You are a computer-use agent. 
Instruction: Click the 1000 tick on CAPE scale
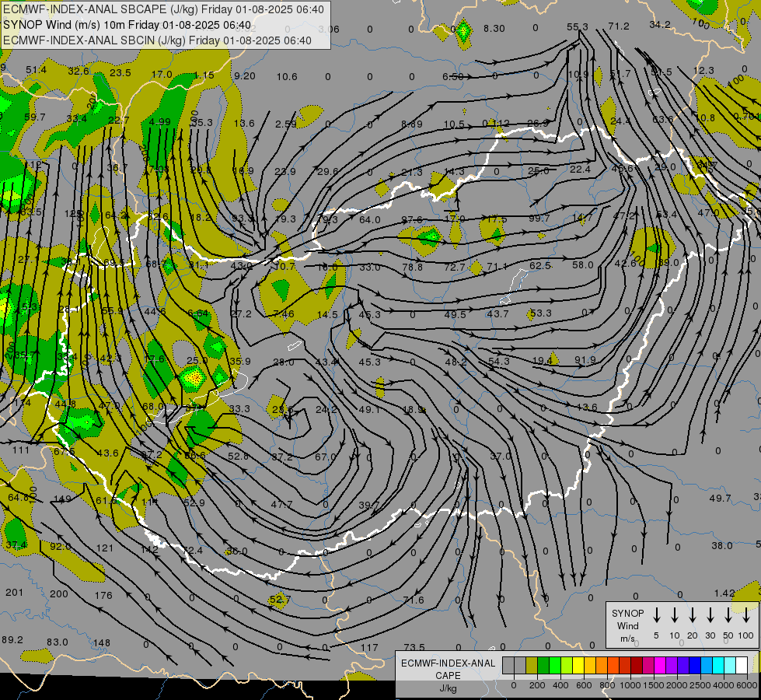(x=630, y=685)
